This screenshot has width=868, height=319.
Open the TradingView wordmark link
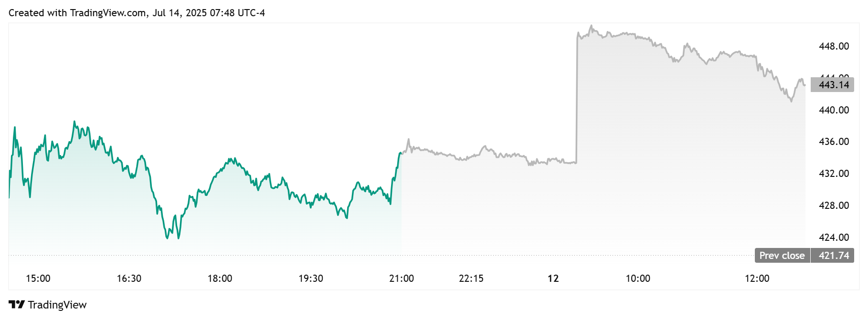click(57, 305)
